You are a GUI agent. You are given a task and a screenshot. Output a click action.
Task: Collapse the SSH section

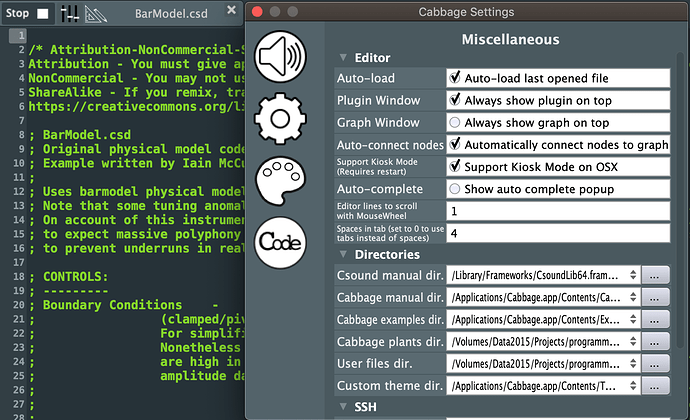[x=343, y=407]
